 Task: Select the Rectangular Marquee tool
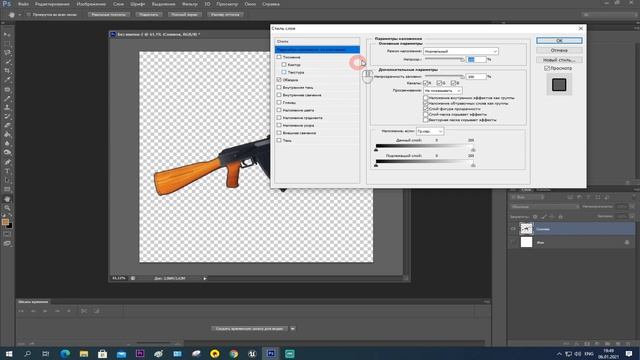coord(7,43)
